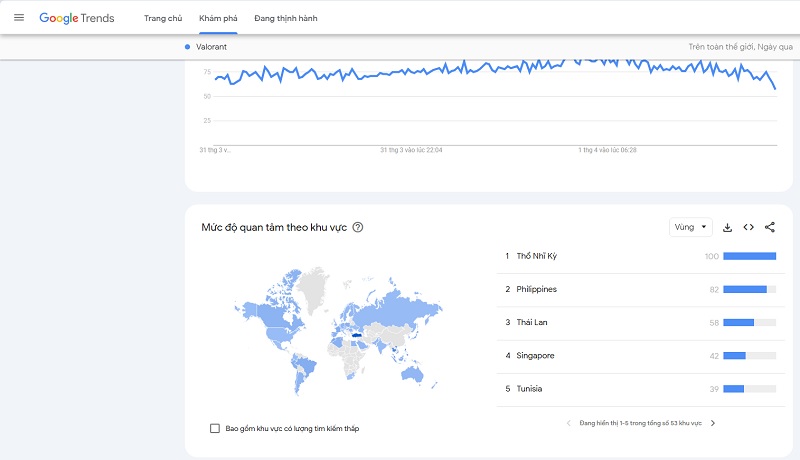The width and height of the screenshot is (800, 460).
Task: Go to next page of regions
Action: coord(713,423)
